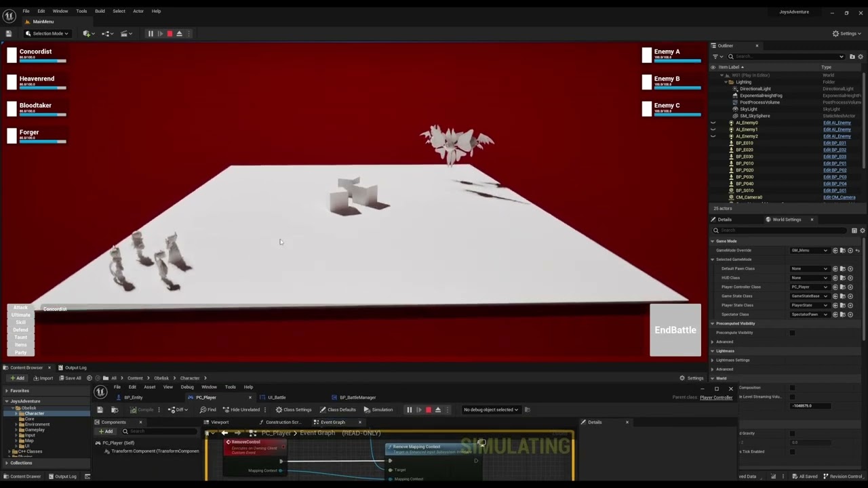Open the add content dropdown in the main toolbar
The image size is (868, 488).
pos(87,33)
